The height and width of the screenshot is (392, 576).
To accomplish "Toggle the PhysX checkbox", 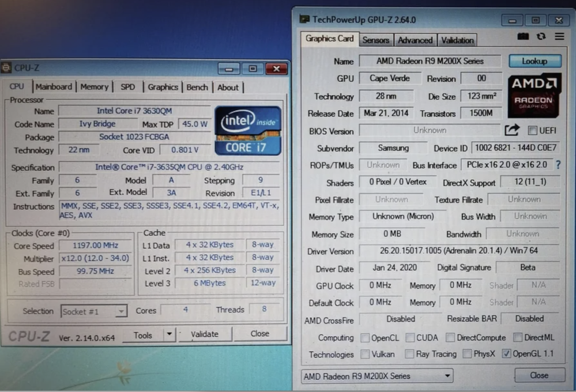I will click(467, 353).
